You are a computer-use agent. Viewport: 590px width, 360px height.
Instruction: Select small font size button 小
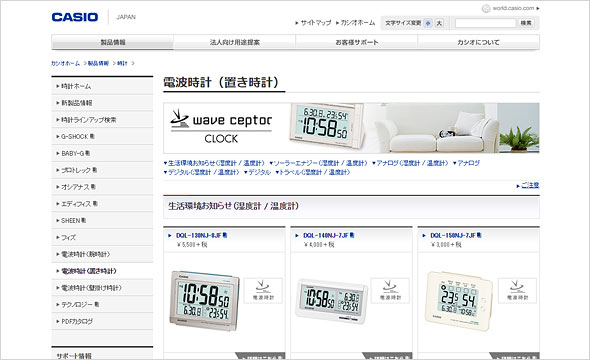pyautogui.click(x=428, y=23)
